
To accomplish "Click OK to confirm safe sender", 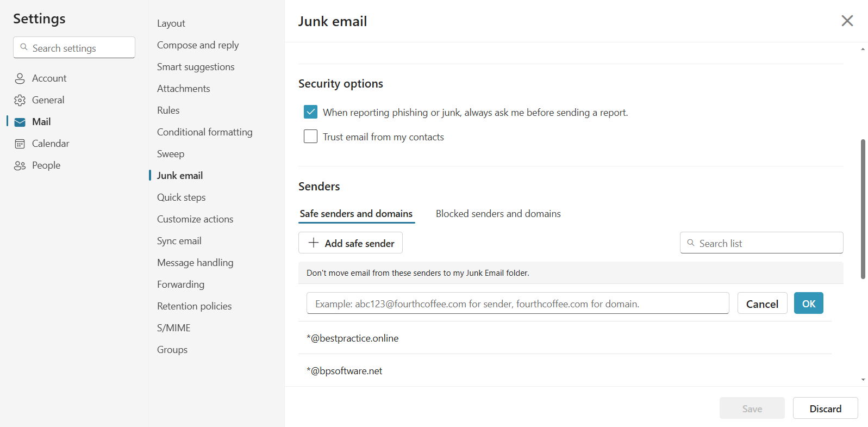I will 808,304.
